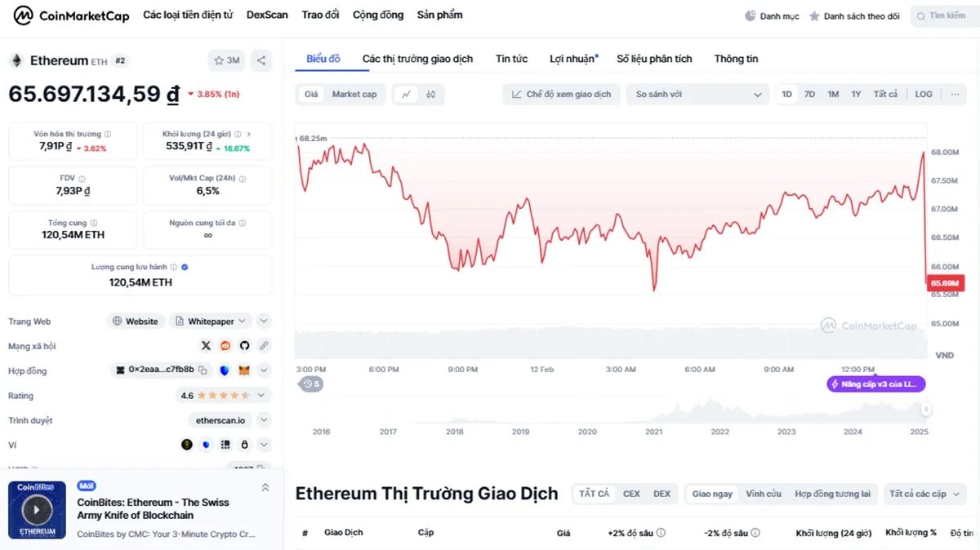Select the candlestick chart view icon
Screen dimensions: 980x550
(x=430, y=94)
